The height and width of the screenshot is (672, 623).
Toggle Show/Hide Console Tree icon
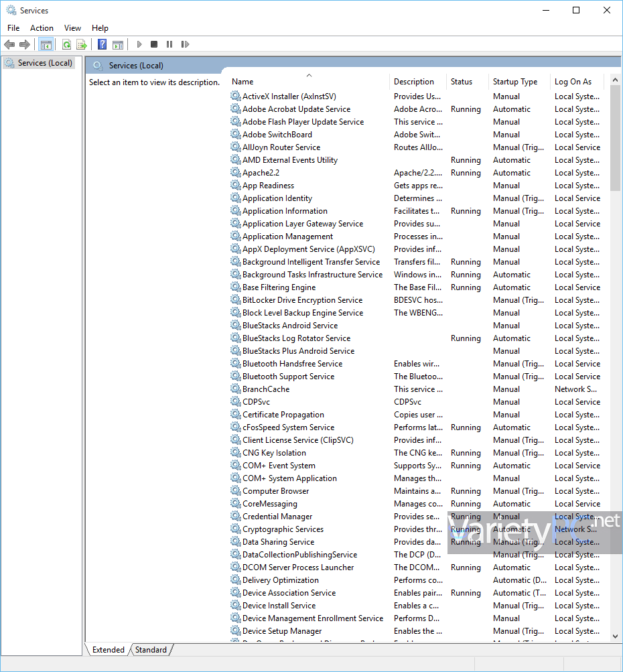(x=46, y=45)
